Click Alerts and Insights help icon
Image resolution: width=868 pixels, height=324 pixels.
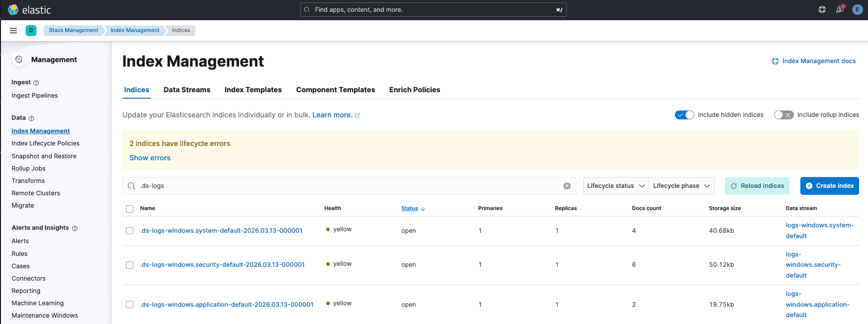pyautogui.click(x=75, y=228)
